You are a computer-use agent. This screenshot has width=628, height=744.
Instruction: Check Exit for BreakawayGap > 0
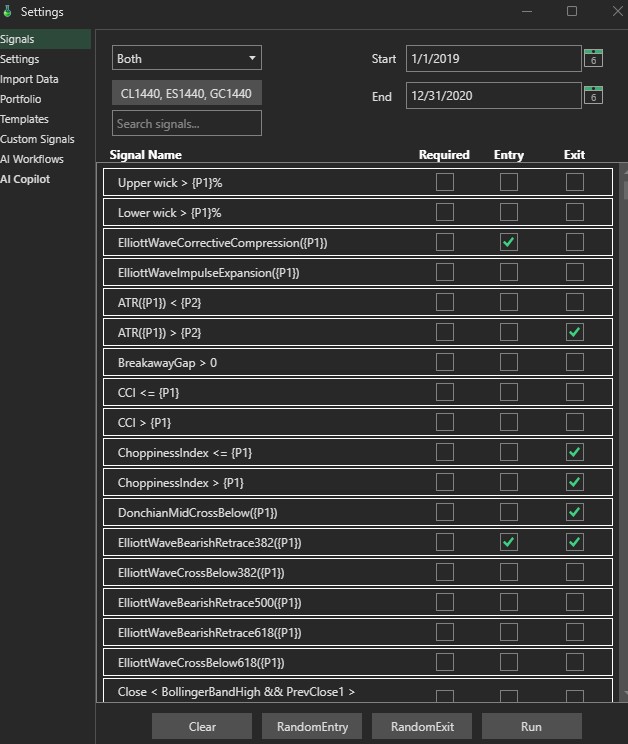coord(575,362)
